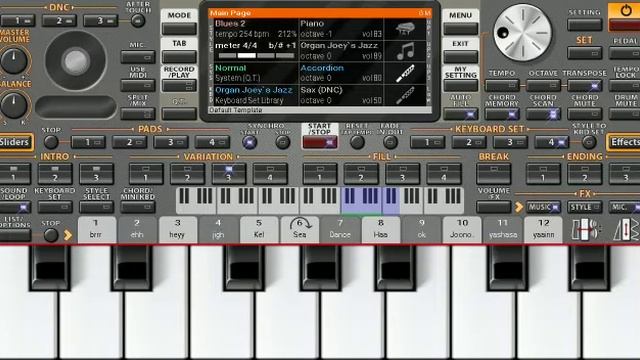Image resolution: width=640 pixels, height=360 pixels.
Task: Select the Blues 2 style on display
Action: [x=256, y=29]
